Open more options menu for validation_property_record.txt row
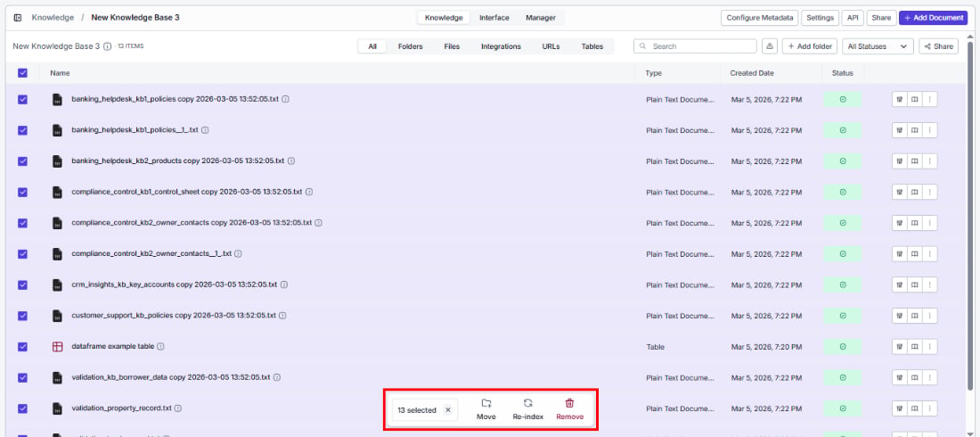This screenshot has width=980, height=437. [930, 408]
